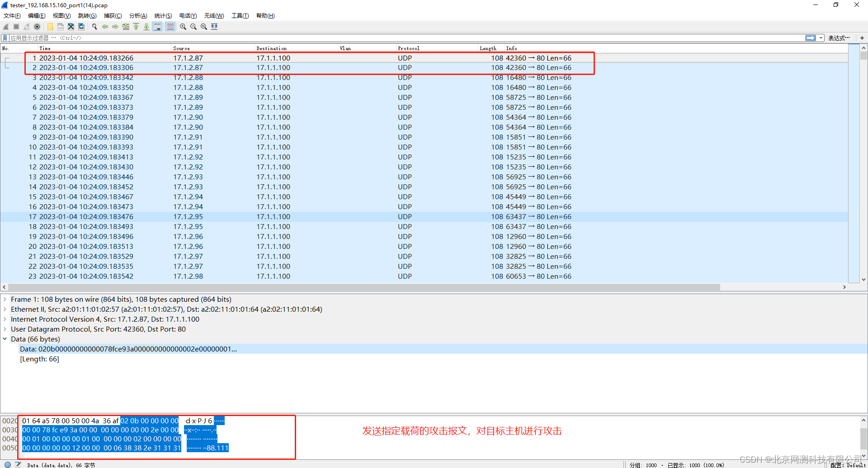The height and width of the screenshot is (468, 868).
Task: Sort by the Vlan column header
Action: [367, 48]
